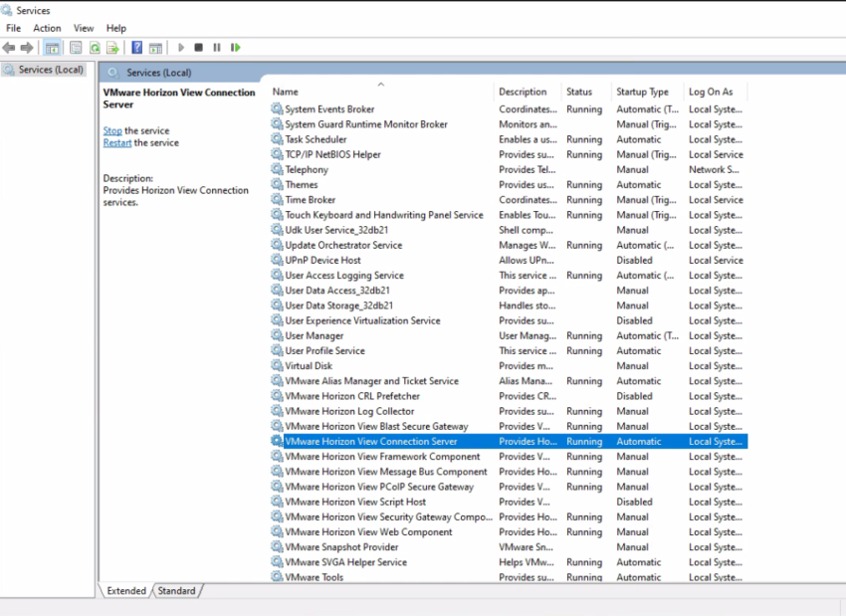Image resolution: width=846 pixels, height=616 pixels.
Task: Click the Back arrow in the toolbar
Action: tap(9, 47)
